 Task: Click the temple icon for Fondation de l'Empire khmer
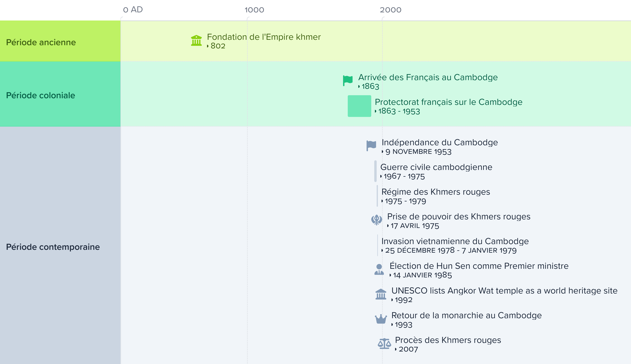click(196, 41)
